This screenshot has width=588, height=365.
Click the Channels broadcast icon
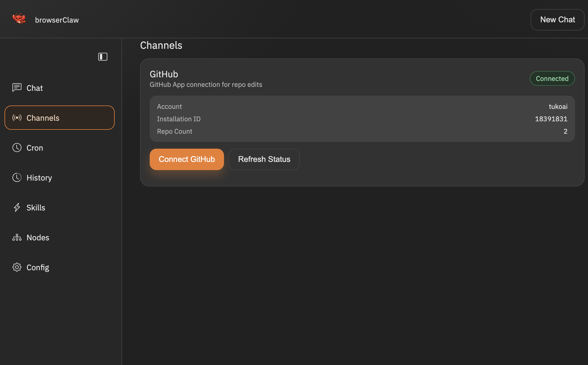tap(17, 118)
